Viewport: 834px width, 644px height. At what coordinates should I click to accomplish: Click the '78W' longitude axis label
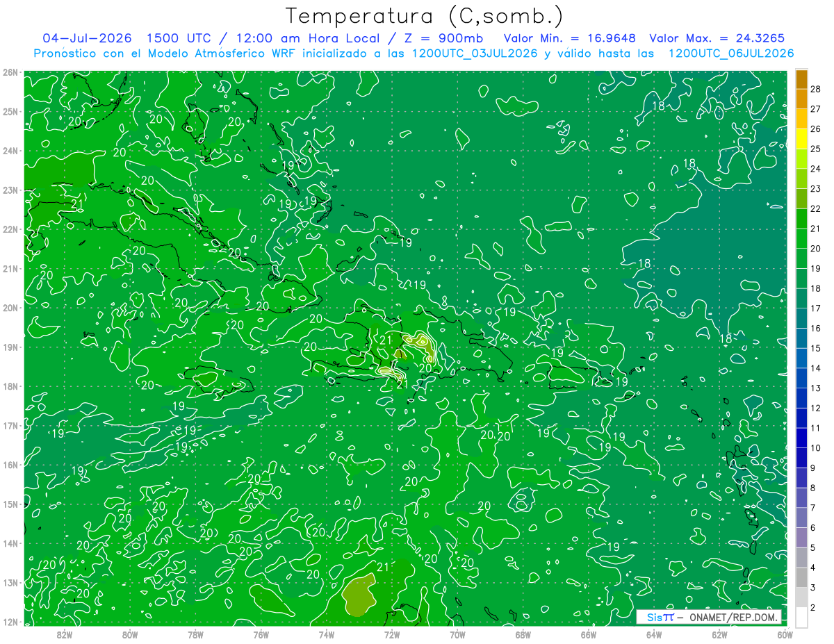coord(195,634)
